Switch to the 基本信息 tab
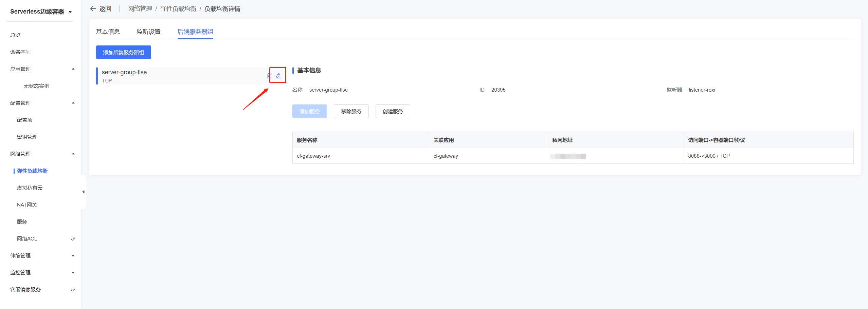The width and height of the screenshot is (868, 309). tap(108, 32)
